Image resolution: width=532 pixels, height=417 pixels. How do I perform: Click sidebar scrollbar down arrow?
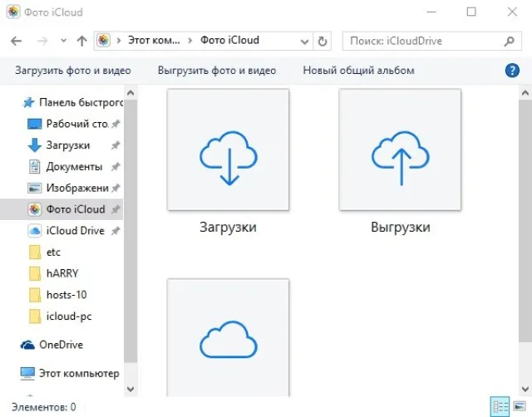point(131,389)
